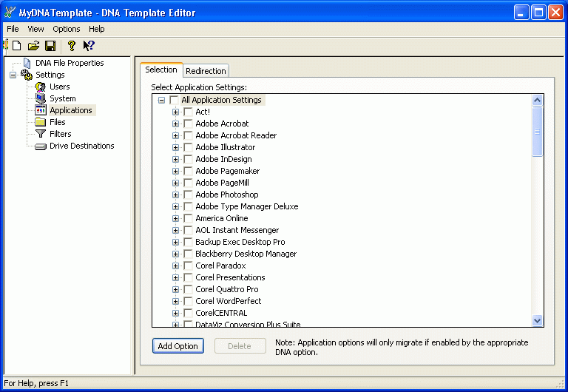The image size is (568, 392).
Task: Open the View menu
Action: point(35,29)
